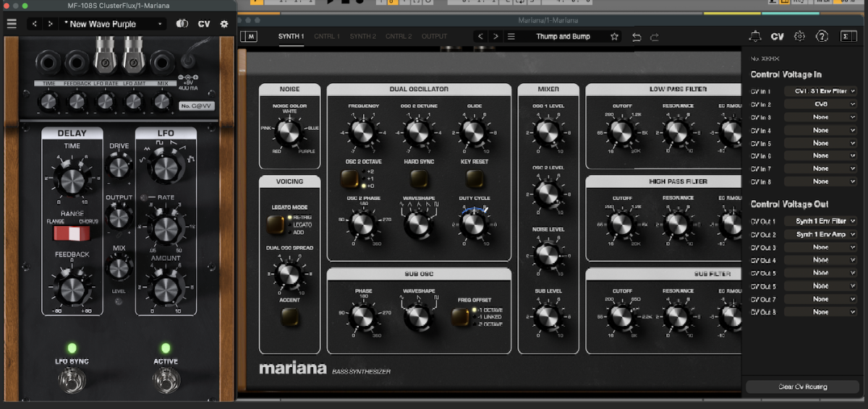Toggle OSC 2 Octave button

point(350,178)
